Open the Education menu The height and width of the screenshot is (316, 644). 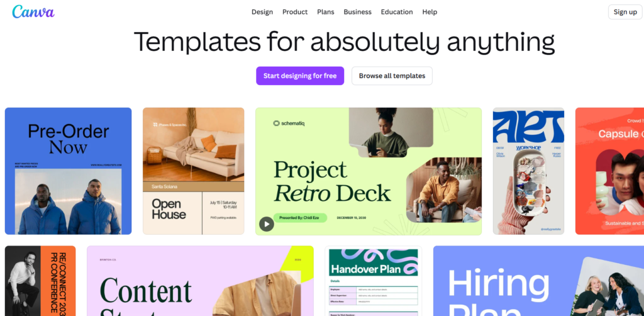tap(397, 12)
